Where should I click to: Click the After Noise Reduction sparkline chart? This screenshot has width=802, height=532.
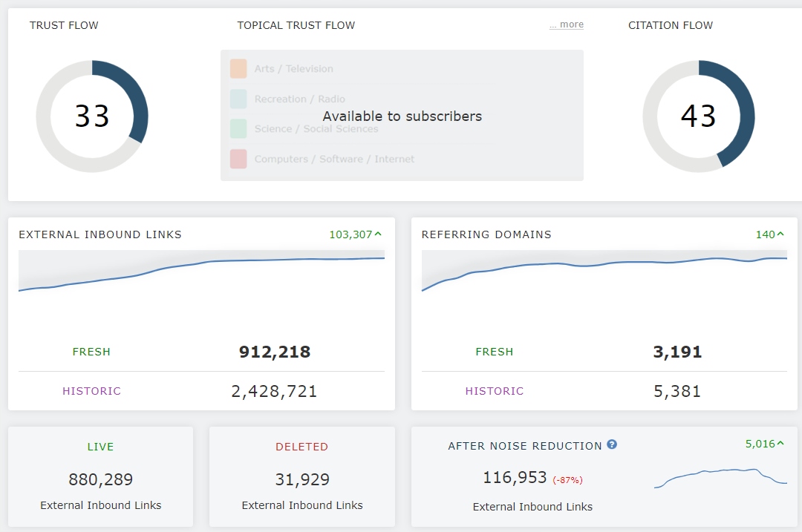click(720, 478)
